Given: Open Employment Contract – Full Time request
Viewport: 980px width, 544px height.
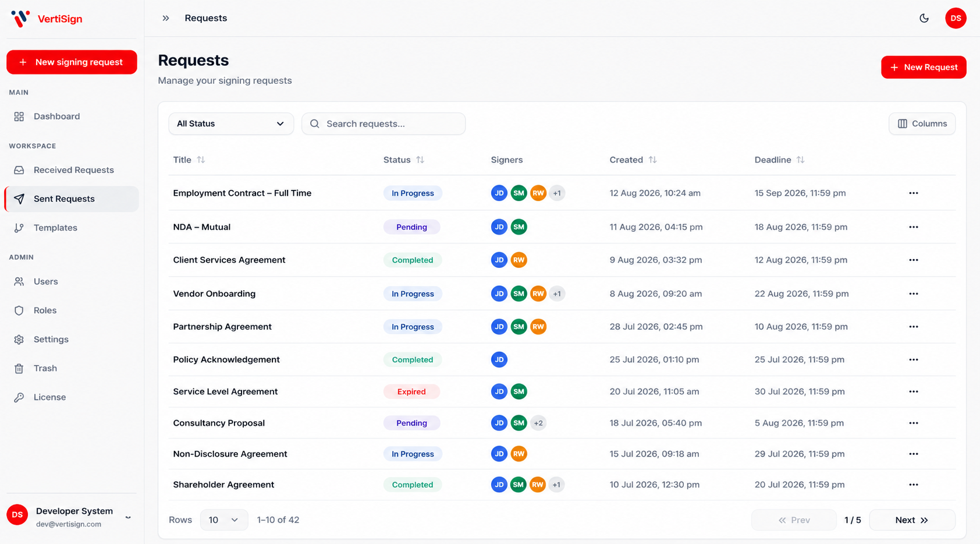Looking at the screenshot, I should click(x=242, y=193).
